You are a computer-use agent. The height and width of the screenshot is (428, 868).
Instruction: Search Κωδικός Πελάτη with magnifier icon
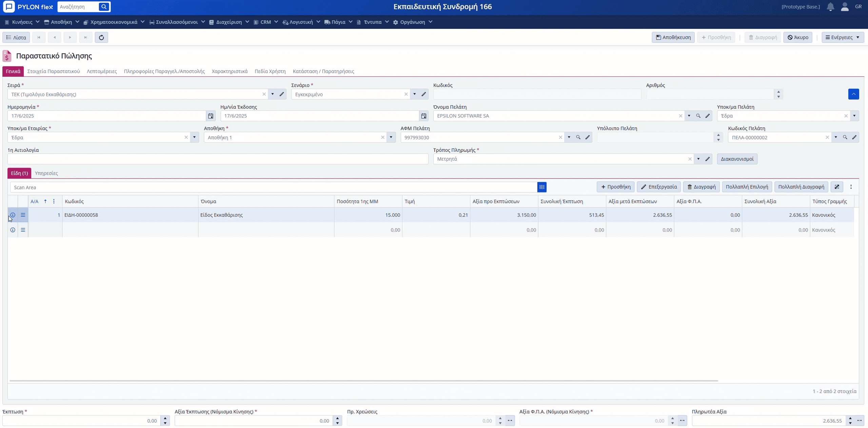point(845,137)
